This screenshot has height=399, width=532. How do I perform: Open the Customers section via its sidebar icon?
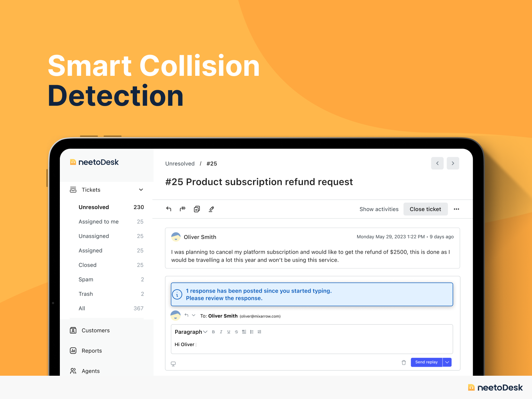coord(73,330)
